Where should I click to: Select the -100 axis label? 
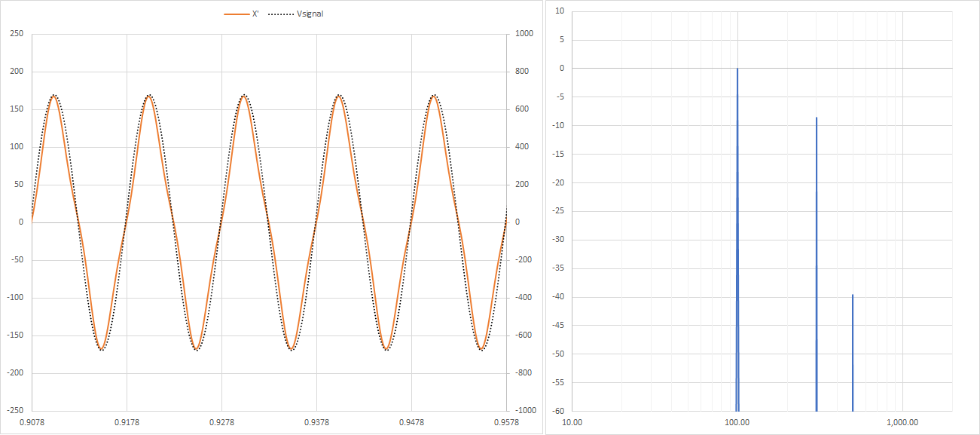(16, 298)
